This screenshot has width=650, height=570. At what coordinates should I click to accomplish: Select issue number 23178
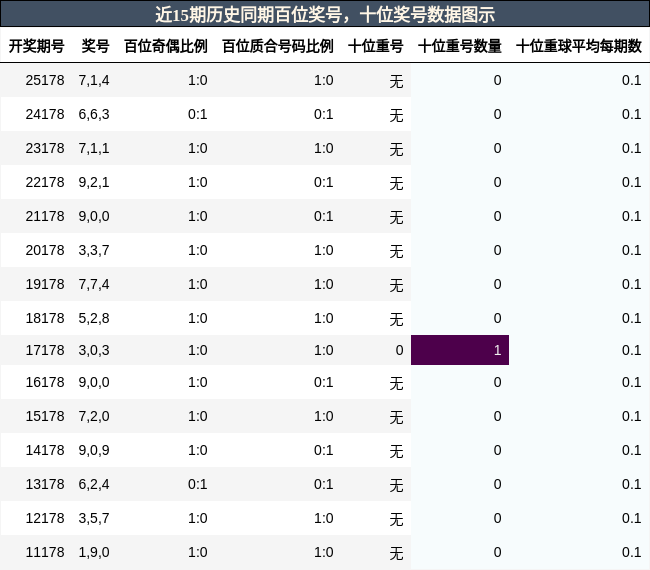(45, 148)
